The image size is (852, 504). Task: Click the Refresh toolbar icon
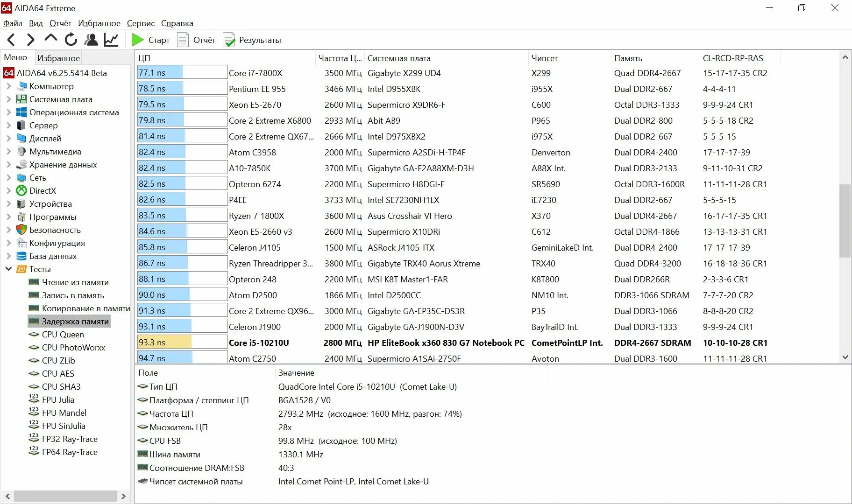[71, 40]
